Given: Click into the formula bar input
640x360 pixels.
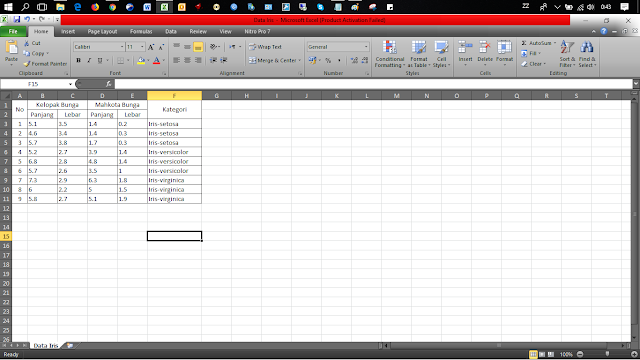Looking at the screenshot, I should [373, 84].
